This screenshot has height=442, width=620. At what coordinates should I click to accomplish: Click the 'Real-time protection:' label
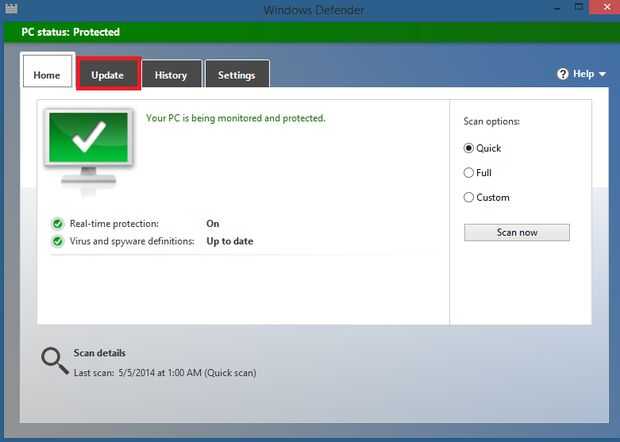click(x=114, y=224)
